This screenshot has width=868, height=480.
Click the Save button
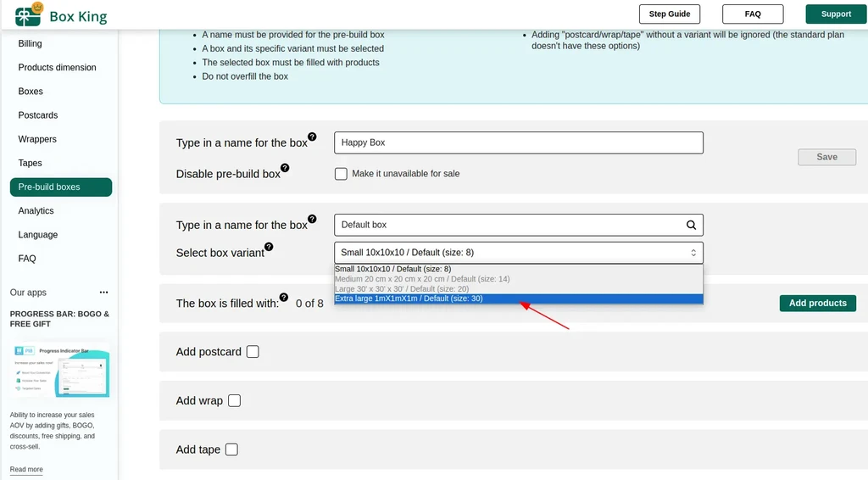pyautogui.click(x=826, y=157)
